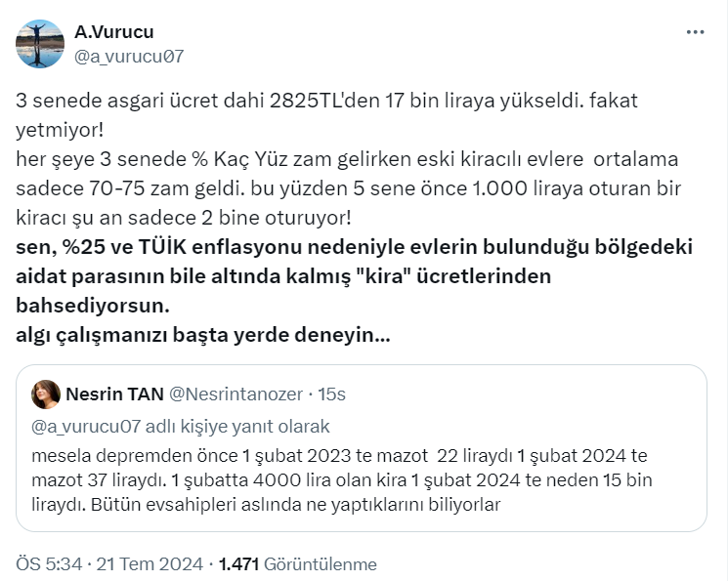Click the quoted sentence "Bütün evsahipleri aslında"
Viewport: 728px width, 581px height.
[293, 504]
